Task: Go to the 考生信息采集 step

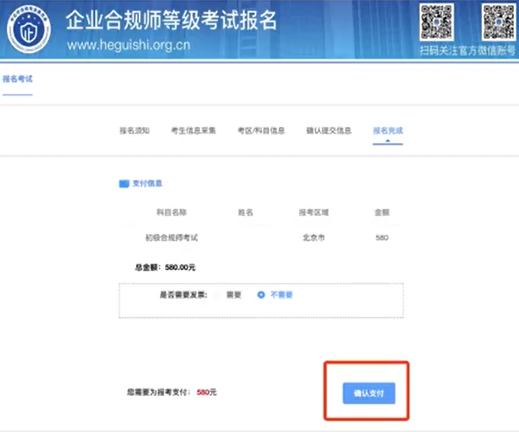Action: click(193, 130)
